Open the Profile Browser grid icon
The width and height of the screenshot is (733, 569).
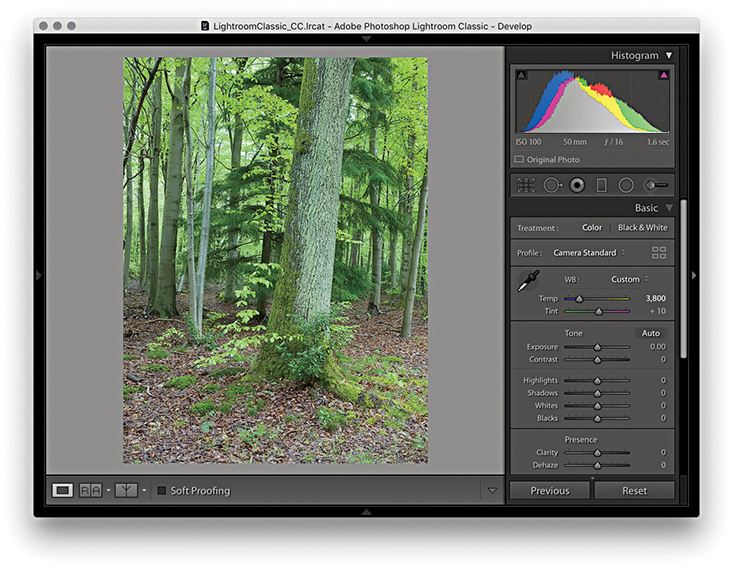tap(659, 253)
